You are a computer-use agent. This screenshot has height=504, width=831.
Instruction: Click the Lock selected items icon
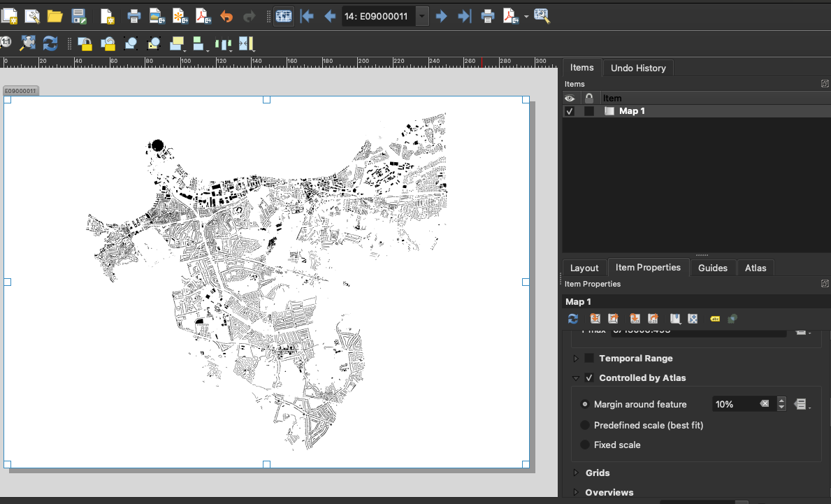[85, 44]
